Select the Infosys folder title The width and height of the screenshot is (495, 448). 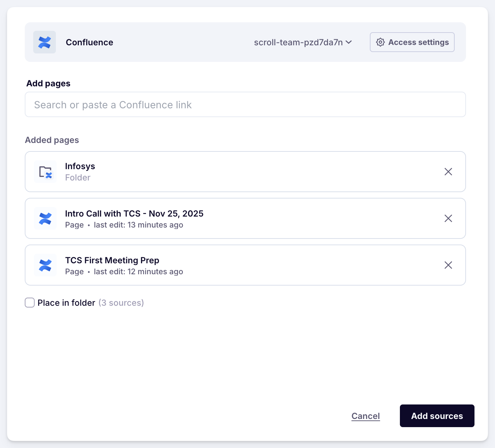80,166
